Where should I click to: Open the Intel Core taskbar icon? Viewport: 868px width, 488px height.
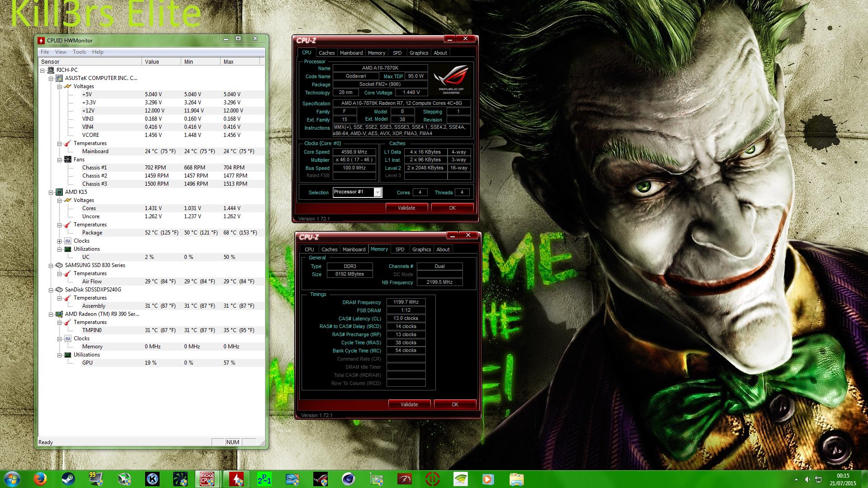click(x=292, y=479)
